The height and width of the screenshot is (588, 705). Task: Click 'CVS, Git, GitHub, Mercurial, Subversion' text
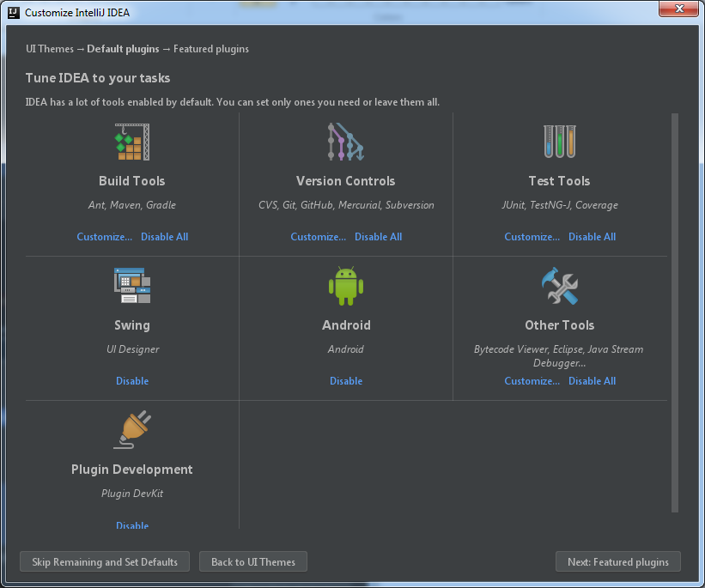(346, 205)
